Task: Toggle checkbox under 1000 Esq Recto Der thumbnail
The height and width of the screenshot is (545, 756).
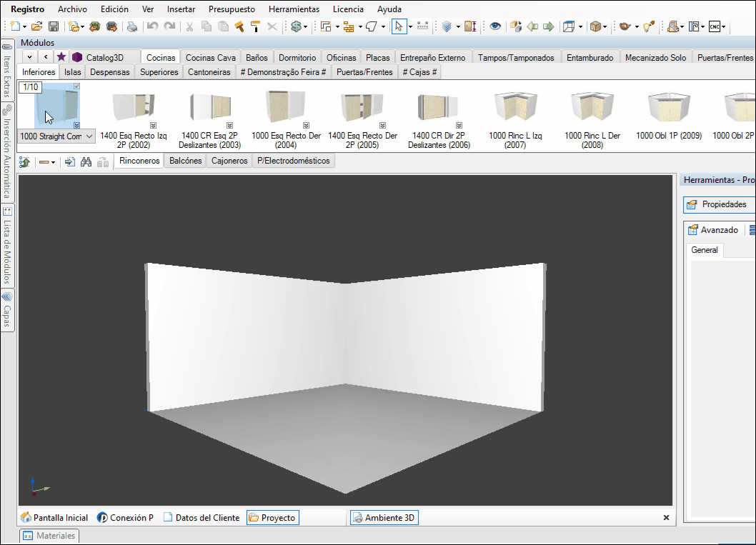Action: click(306, 125)
